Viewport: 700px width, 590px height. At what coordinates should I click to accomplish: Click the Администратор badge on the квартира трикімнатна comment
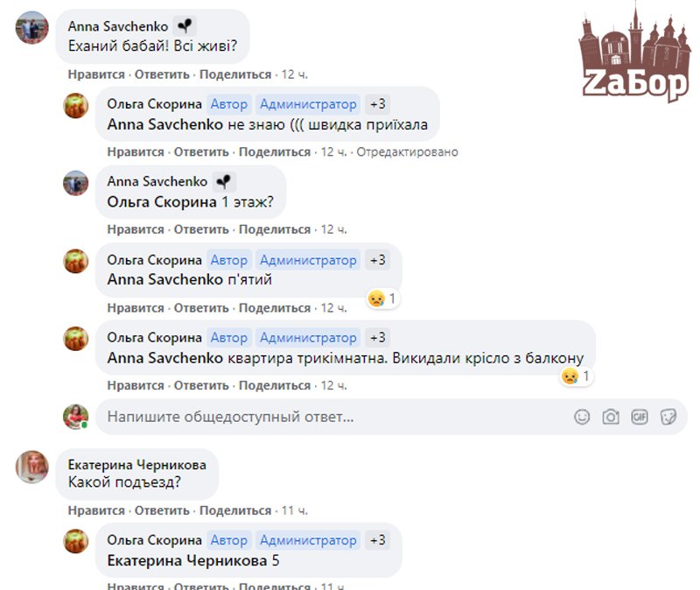click(x=308, y=338)
